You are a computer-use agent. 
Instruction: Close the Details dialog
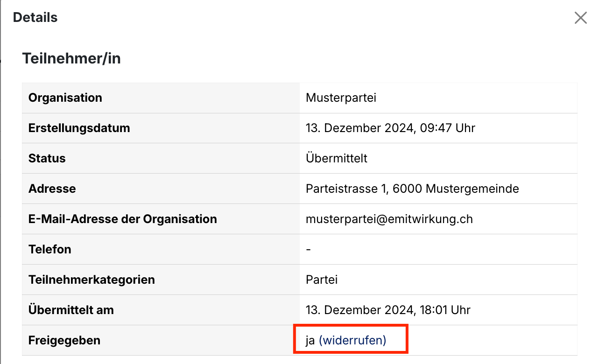pyautogui.click(x=580, y=18)
